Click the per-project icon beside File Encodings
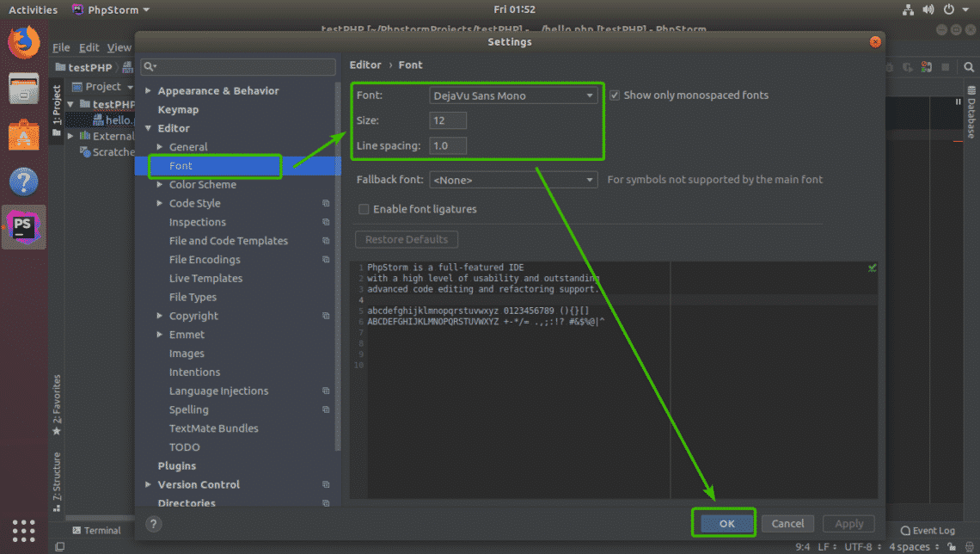 coord(326,260)
